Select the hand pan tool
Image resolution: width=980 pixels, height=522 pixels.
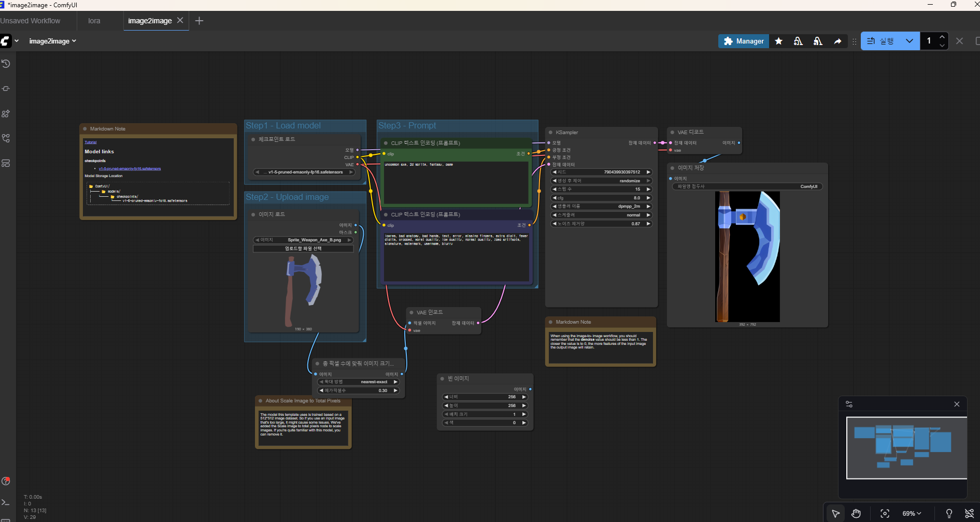(x=856, y=513)
